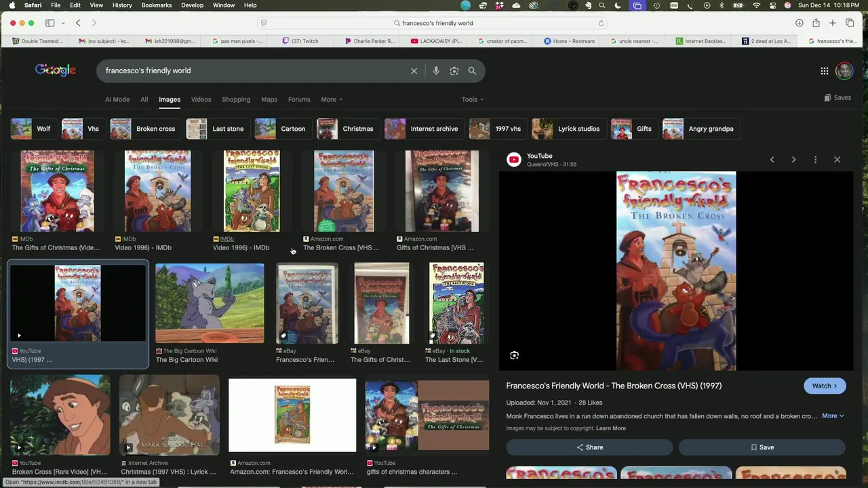Open preview panel three-dot options
This screenshot has height=488, width=868.
[815, 159]
